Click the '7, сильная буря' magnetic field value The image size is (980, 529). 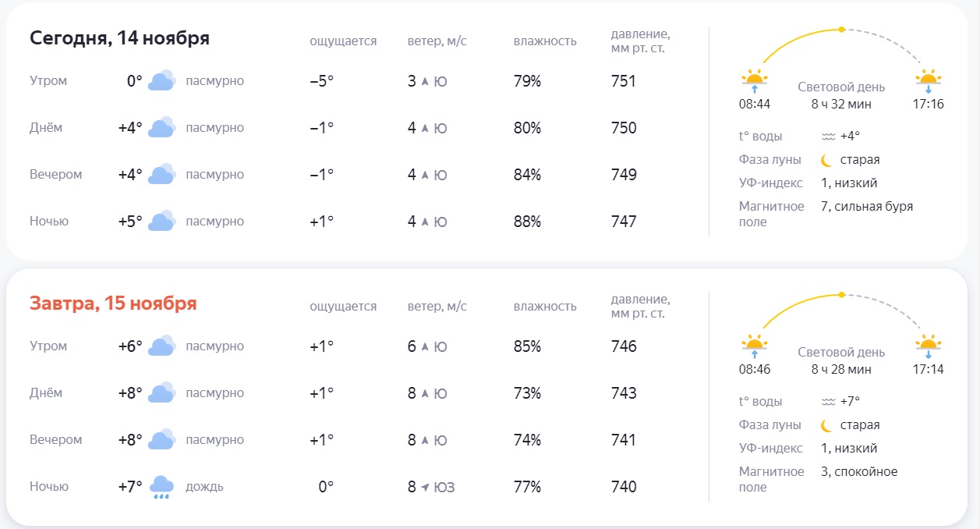coord(866,207)
